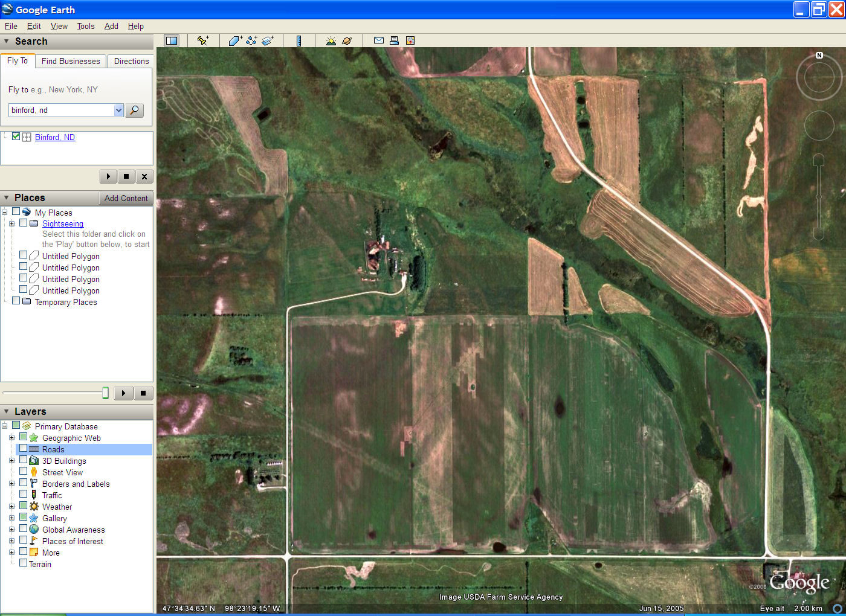Screen dimensions: 846x616
Task: Email the current view with envelope icon
Action: pyautogui.click(x=379, y=40)
